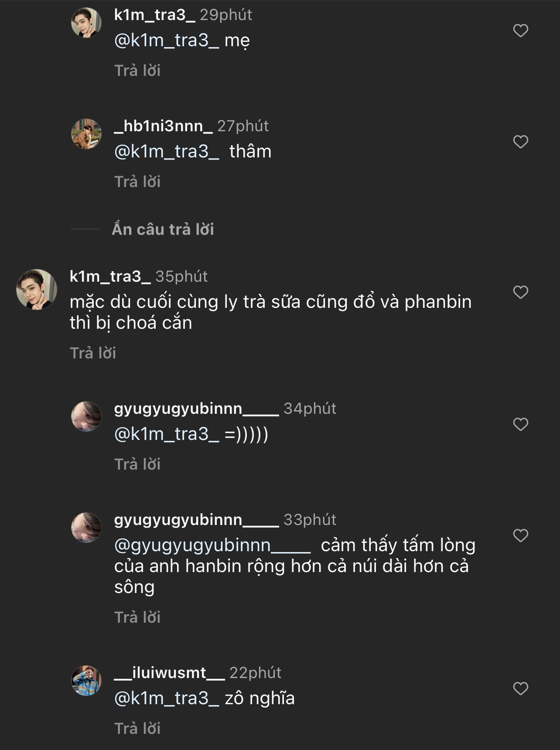This screenshot has width=560, height=750.
Task: Tap k1m_tra3_'s avatar on 35phút comment
Action: pos(37,290)
